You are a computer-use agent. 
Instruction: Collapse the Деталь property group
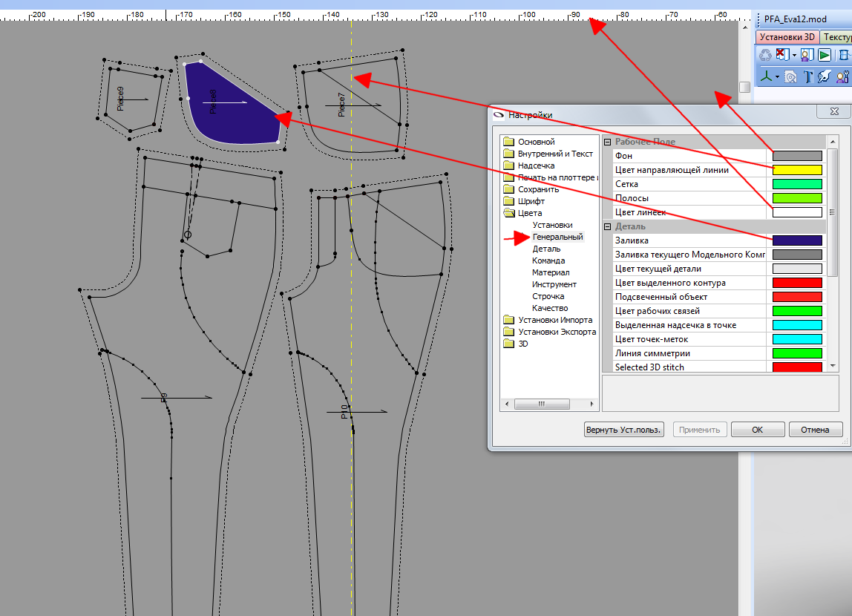607,226
